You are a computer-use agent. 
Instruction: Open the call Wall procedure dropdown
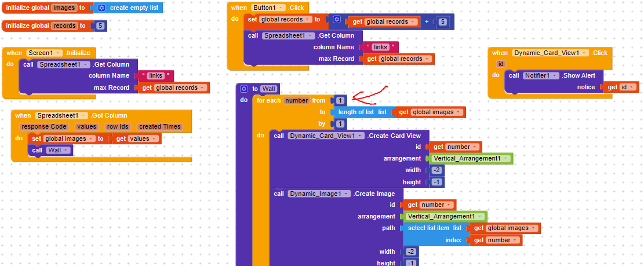[x=65, y=150]
